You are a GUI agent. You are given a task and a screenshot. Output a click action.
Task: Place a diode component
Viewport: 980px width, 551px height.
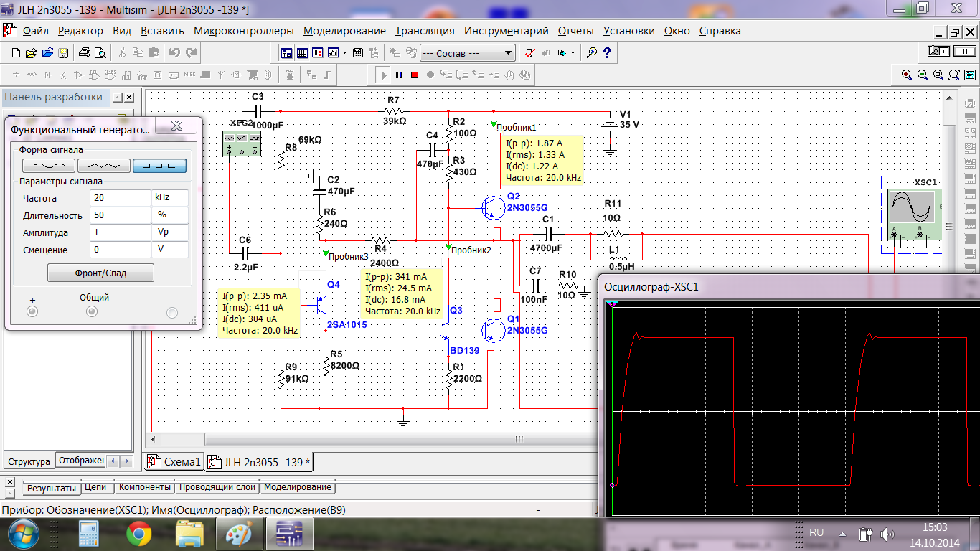click(x=47, y=75)
